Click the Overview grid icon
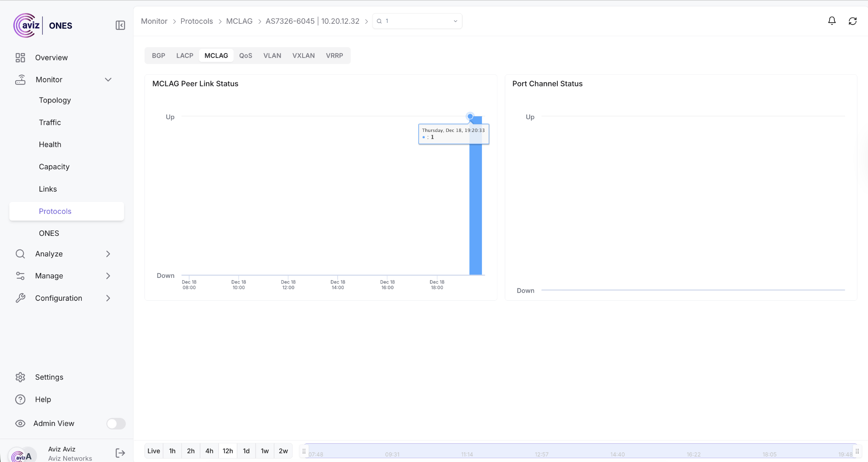 pos(20,58)
